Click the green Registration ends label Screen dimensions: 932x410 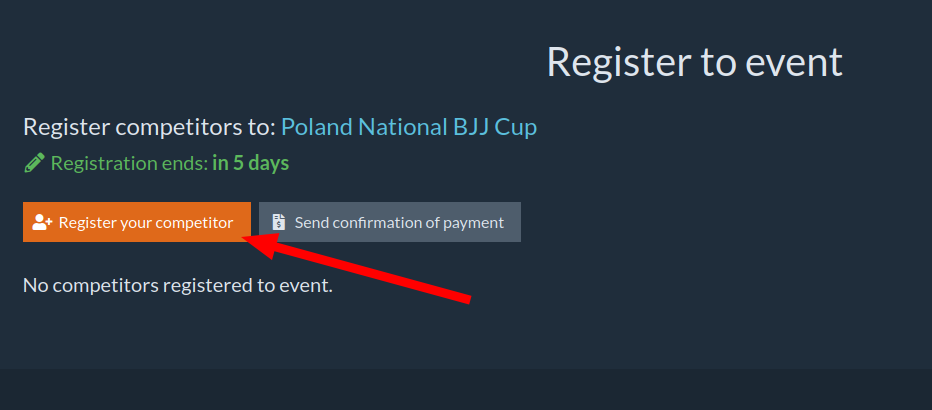coord(129,162)
